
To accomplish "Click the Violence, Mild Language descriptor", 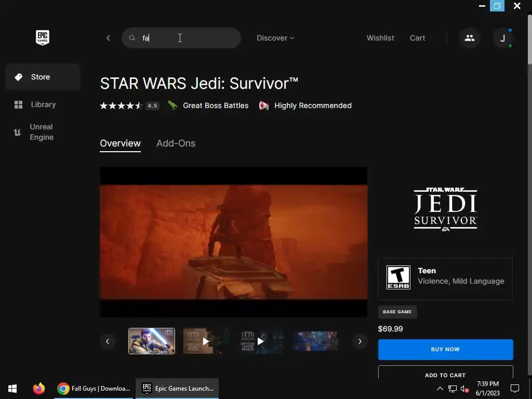I will pos(461,281).
